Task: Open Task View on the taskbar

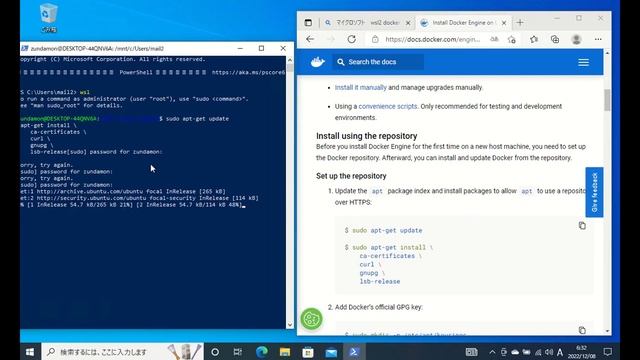Action: tap(238, 352)
